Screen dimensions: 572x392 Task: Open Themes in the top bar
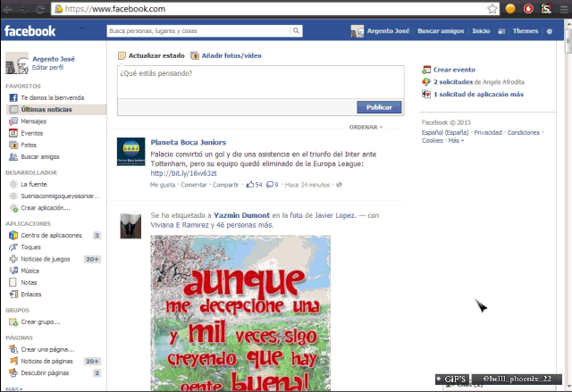[x=526, y=31]
